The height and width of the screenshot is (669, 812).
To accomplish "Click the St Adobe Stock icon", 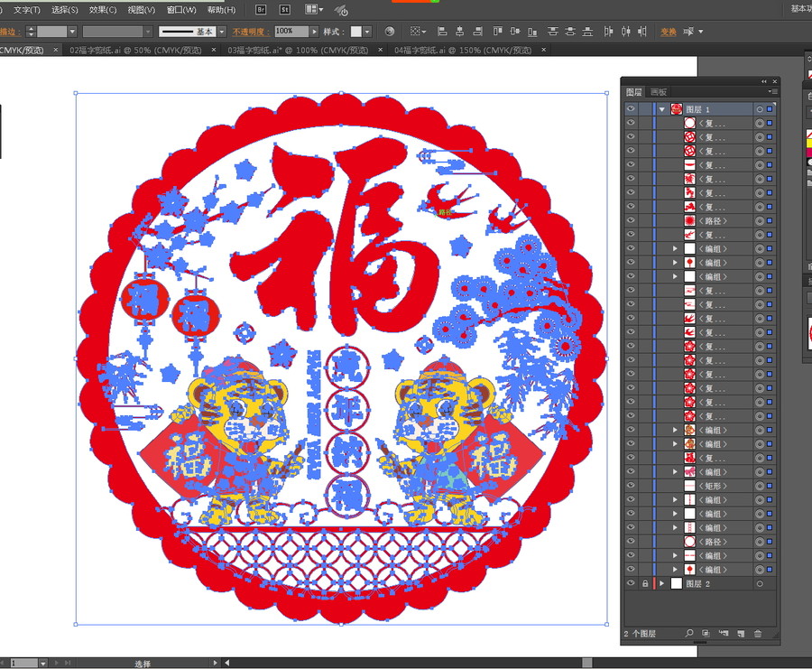I will tap(285, 9).
